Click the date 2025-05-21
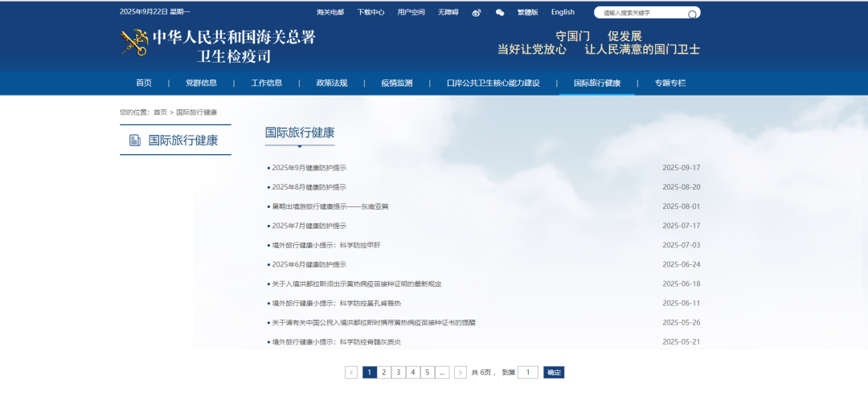 tap(682, 342)
